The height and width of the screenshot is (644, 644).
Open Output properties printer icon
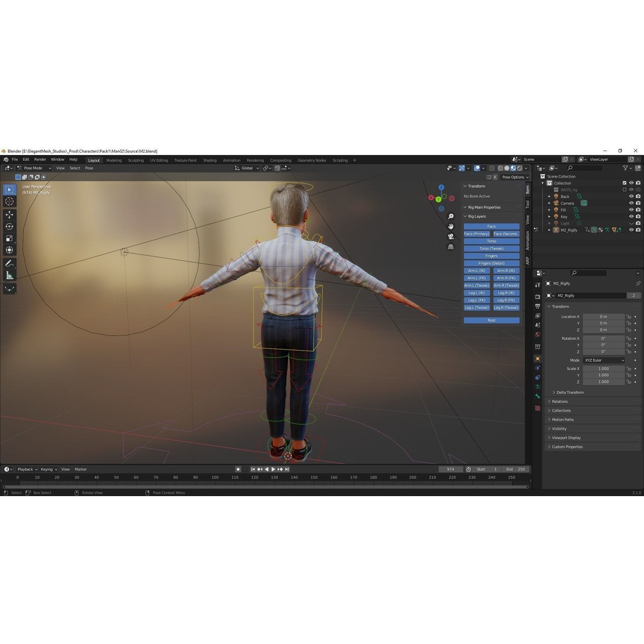tap(538, 306)
